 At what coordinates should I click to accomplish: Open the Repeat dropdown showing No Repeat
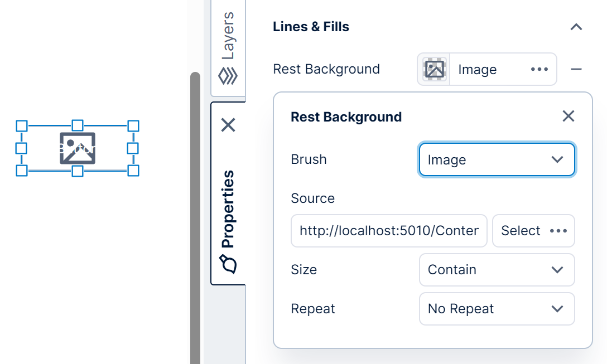(x=497, y=309)
